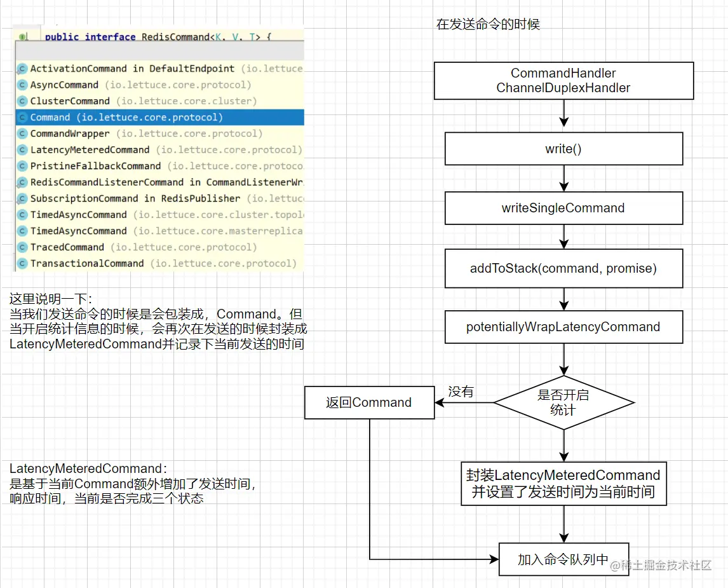
Task: Click the addToStack(command, promise) box
Action: tap(563, 268)
